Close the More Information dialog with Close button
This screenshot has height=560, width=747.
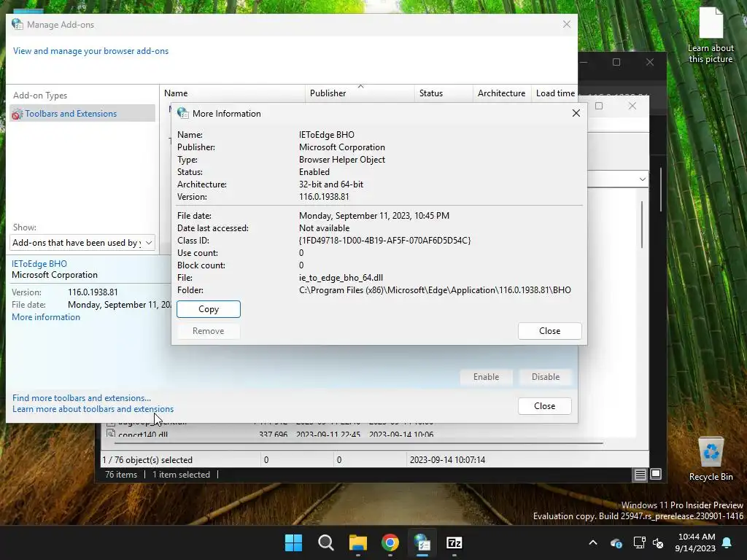click(x=549, y=331)
